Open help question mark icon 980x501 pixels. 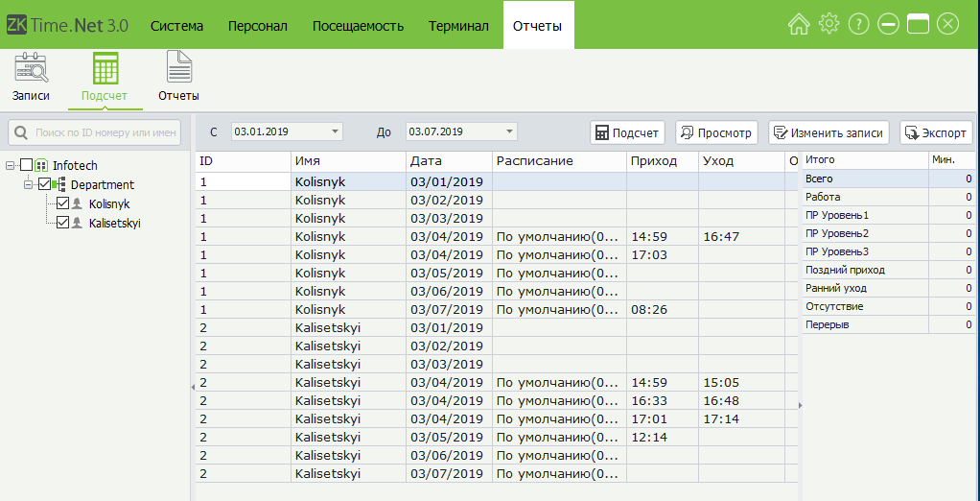[x=858, y=24]
